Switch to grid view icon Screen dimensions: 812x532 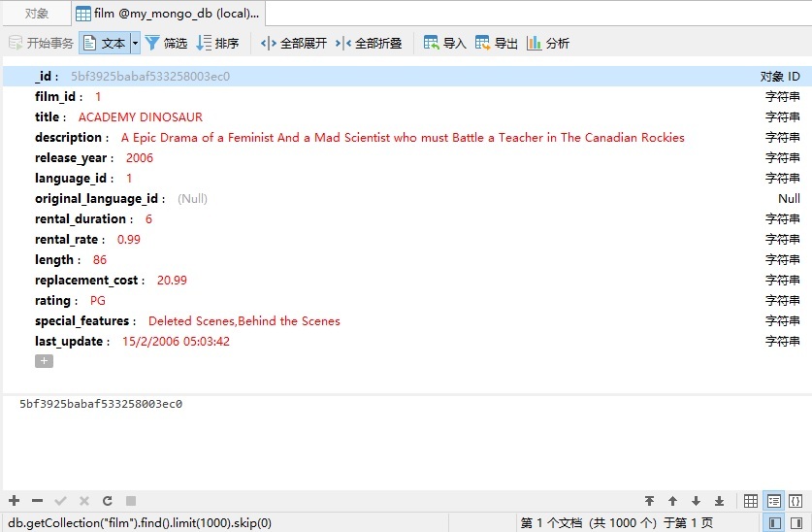point(750,500)
